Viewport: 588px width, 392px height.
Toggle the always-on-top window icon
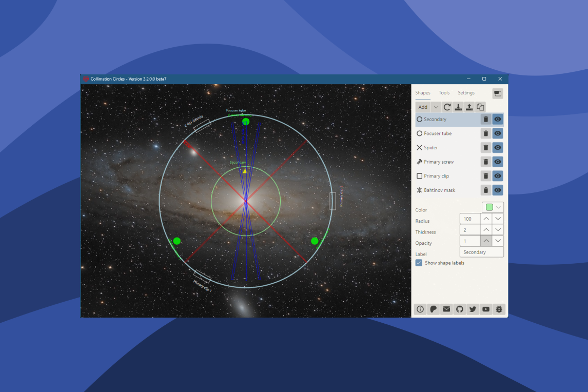497,93
